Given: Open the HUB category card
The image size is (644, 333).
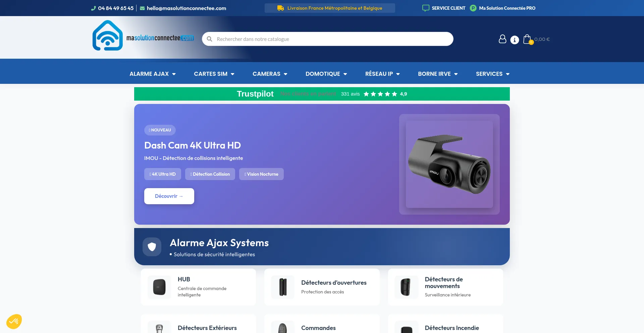Looking at the screenshot, I should (x=198, y=287).
